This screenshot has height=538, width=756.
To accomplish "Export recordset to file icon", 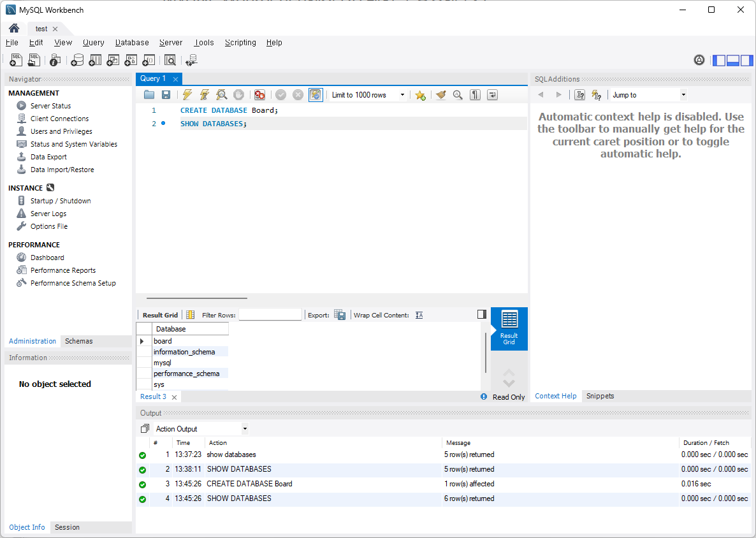I will click(339, 315).
